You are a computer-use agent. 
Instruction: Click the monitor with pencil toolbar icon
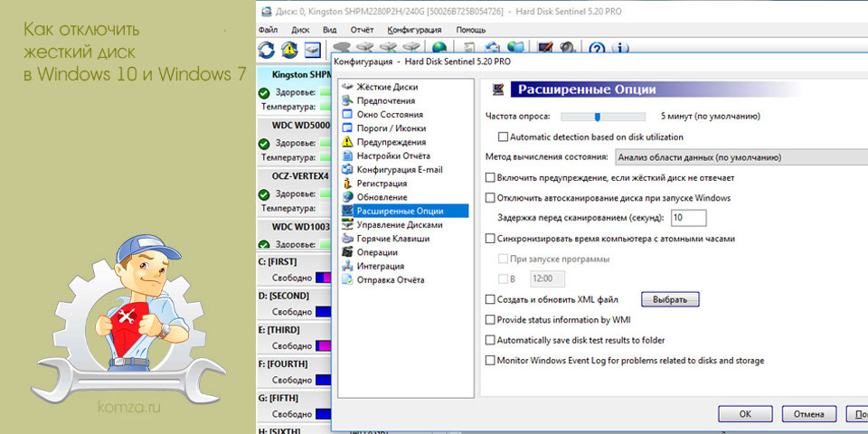click(x=546, y=49)
